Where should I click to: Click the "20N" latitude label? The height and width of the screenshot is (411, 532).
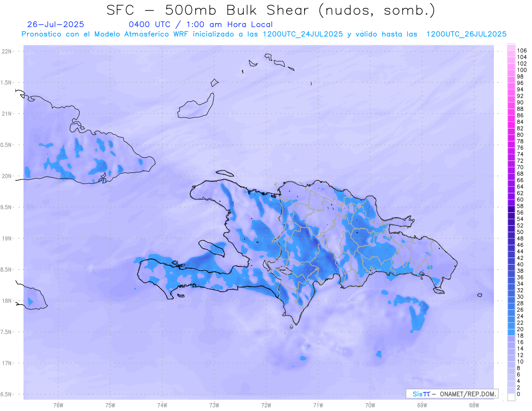[7, 176]
